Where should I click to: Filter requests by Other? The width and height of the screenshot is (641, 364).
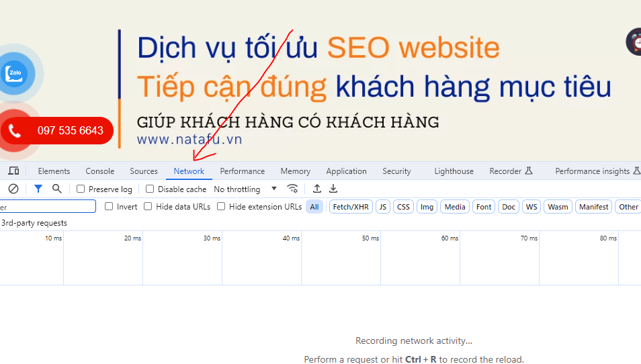coord(628,207)
